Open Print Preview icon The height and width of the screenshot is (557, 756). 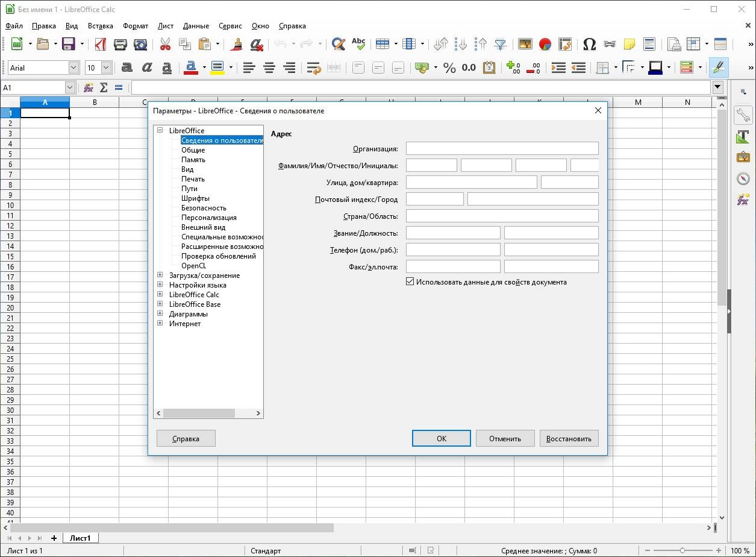[x=140, y=44]
